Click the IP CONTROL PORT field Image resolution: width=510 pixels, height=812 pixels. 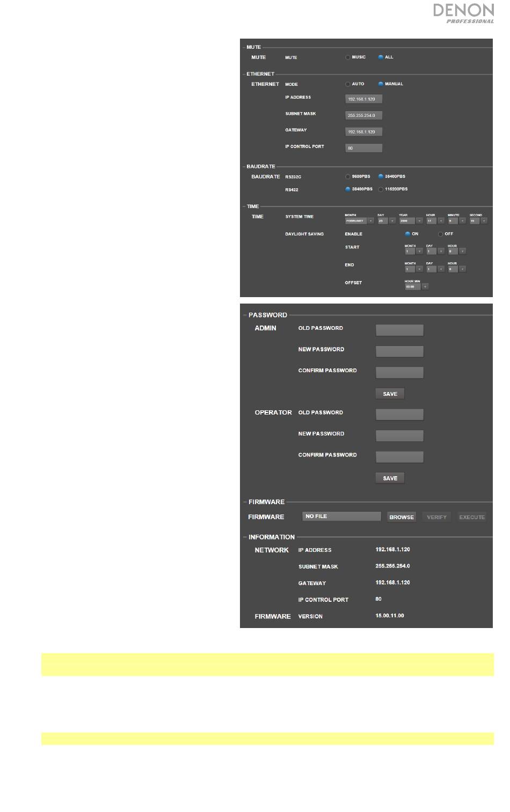coord(363,148)
